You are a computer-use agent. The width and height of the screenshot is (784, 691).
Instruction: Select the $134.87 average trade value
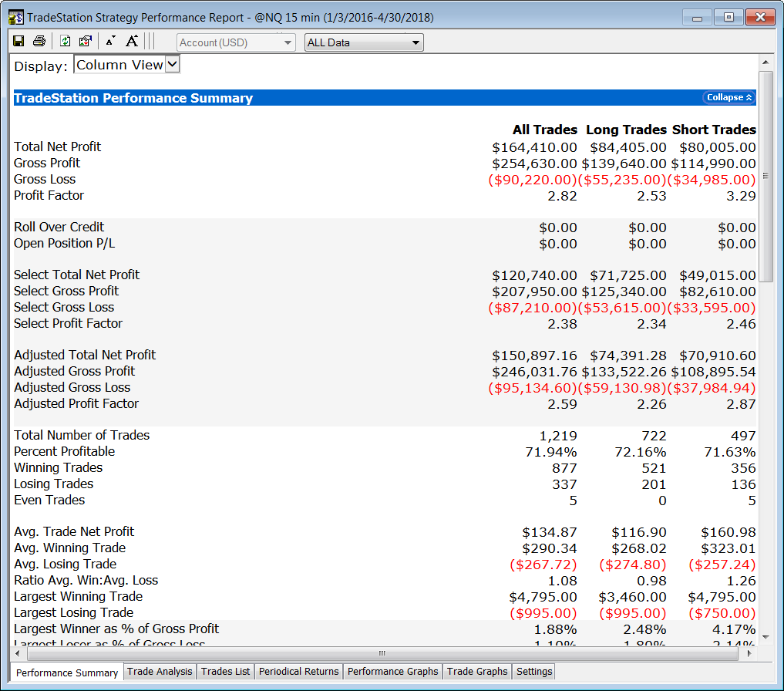(x=550, y=532)
